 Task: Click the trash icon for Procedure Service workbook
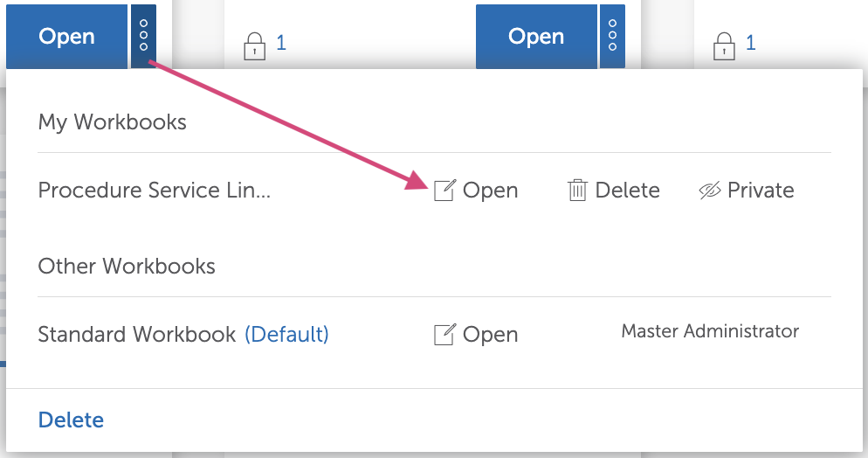point(577,191)
